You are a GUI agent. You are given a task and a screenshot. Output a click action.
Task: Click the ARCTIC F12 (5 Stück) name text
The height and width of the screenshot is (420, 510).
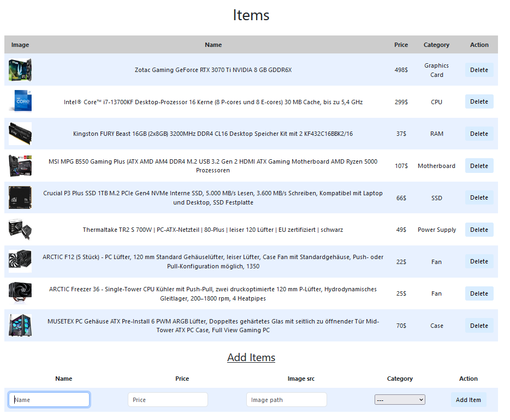[x=213, y=261]
